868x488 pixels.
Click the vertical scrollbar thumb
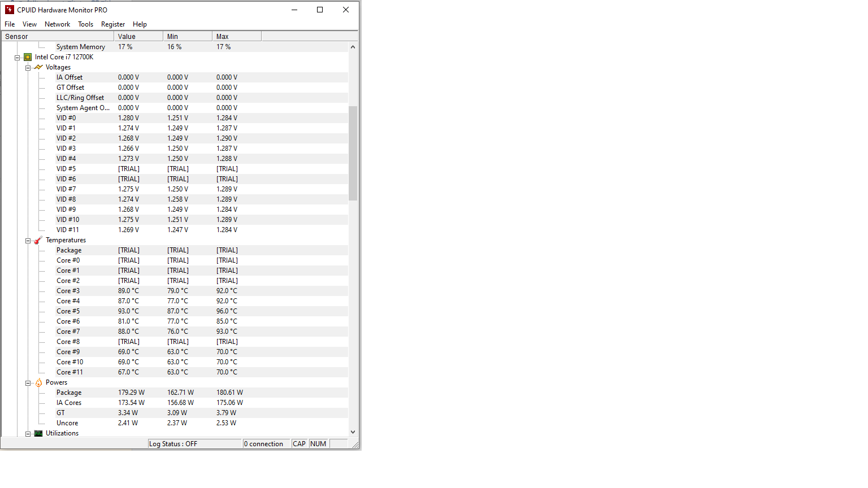click(353, 153)
